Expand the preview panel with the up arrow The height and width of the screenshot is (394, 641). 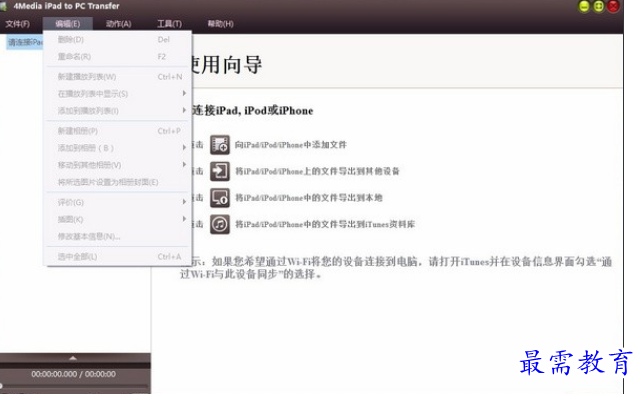click(x=73, y=358)
